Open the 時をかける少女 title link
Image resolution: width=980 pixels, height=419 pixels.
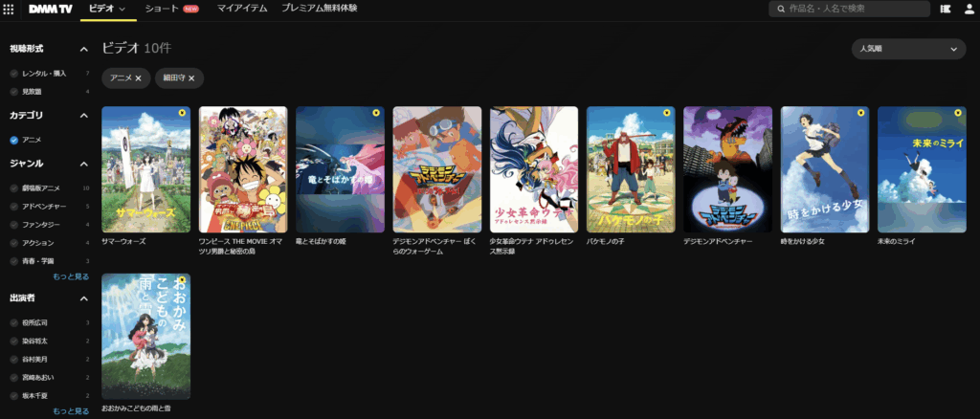coord(803,241)
